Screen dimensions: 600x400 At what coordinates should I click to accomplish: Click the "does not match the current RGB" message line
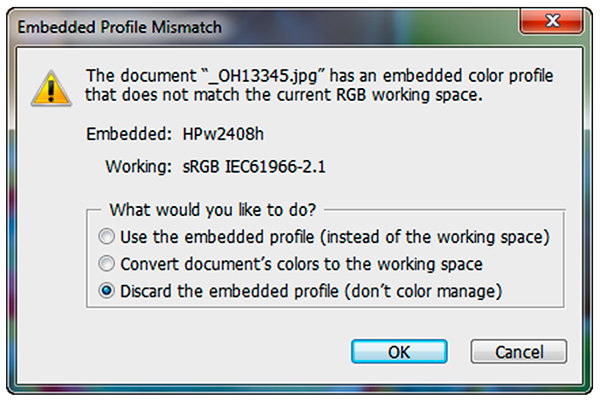point(290,96)
